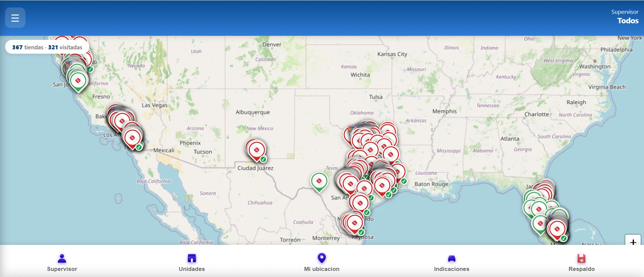This screenshot has width=644, height=277.
Task: Click the Albuquerque city label on map
Action: [x=253, y=112]
